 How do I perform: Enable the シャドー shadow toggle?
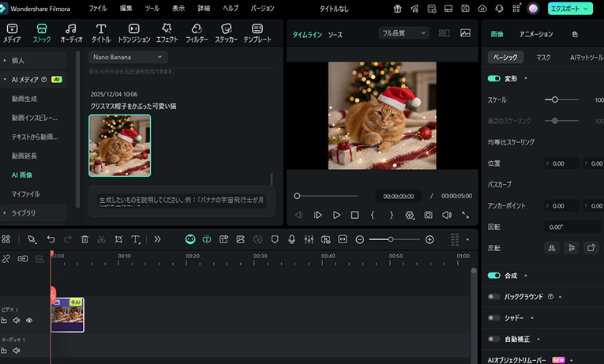pos(494,318)
